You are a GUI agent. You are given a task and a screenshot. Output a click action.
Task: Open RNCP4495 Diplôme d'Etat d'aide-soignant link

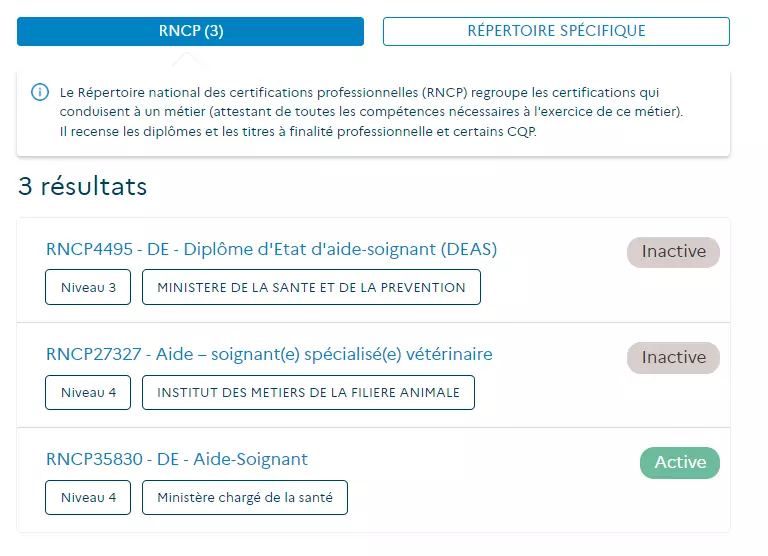click(271, 249)
